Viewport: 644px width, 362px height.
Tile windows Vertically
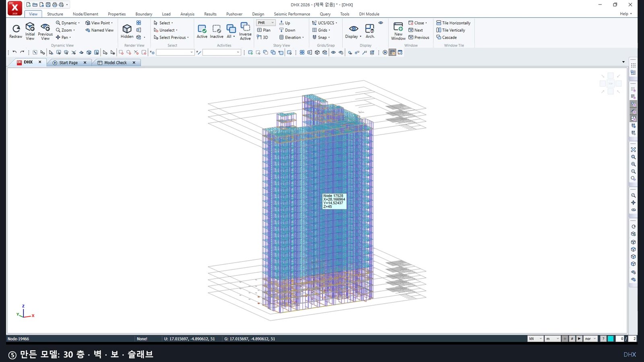[x=451, y=30]
